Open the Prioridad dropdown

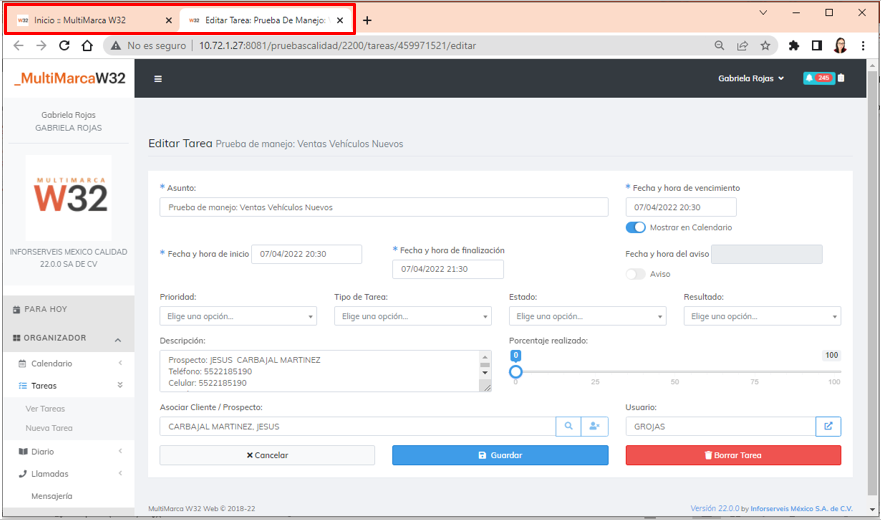tap(238, 316)
